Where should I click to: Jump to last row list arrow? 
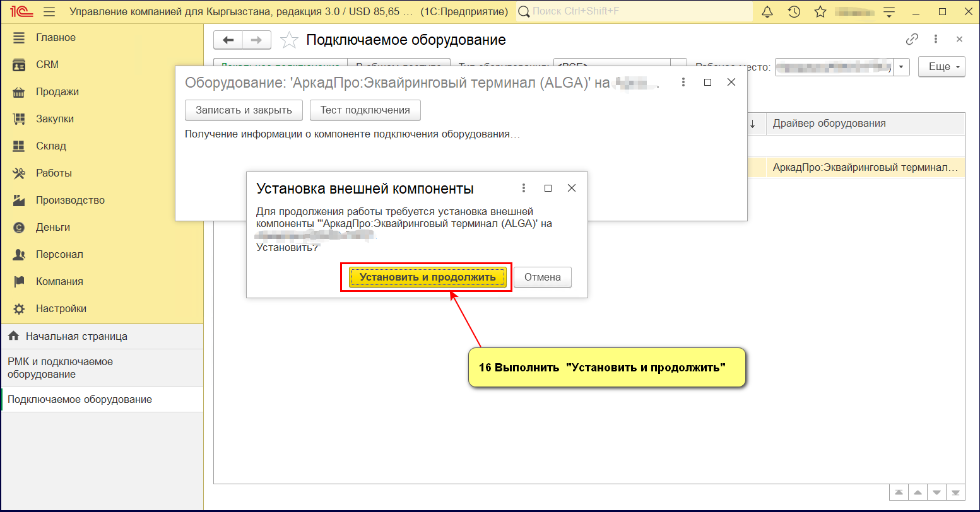click(x=956, y=492)
